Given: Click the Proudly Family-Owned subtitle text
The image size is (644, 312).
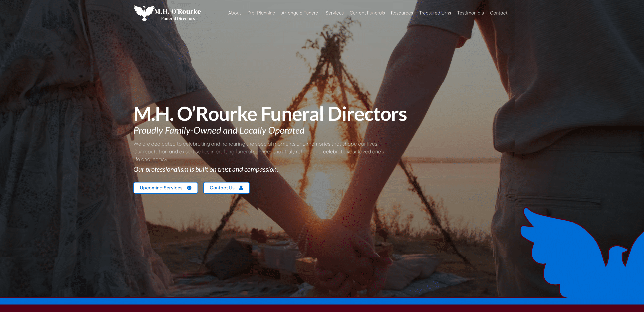Looking at the screenshot, I should [x=219, y=131].
